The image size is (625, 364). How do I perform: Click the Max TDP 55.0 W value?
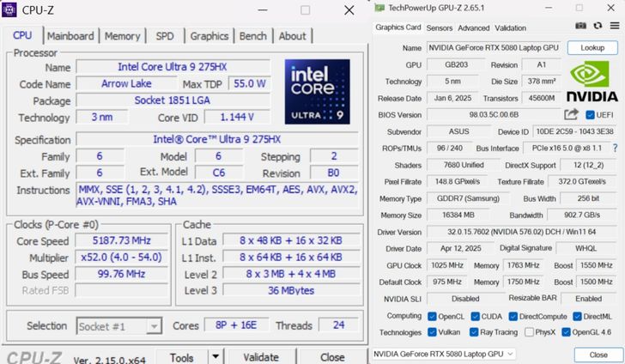click(250, 84)
